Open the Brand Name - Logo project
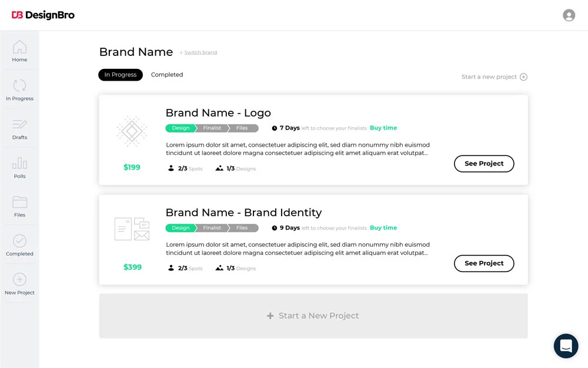 coord(484,164)
